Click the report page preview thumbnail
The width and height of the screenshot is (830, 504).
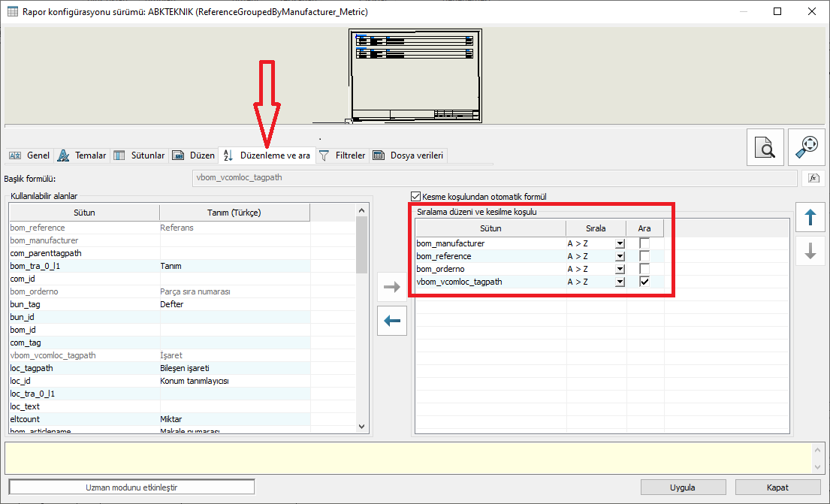tap(415, 75)
